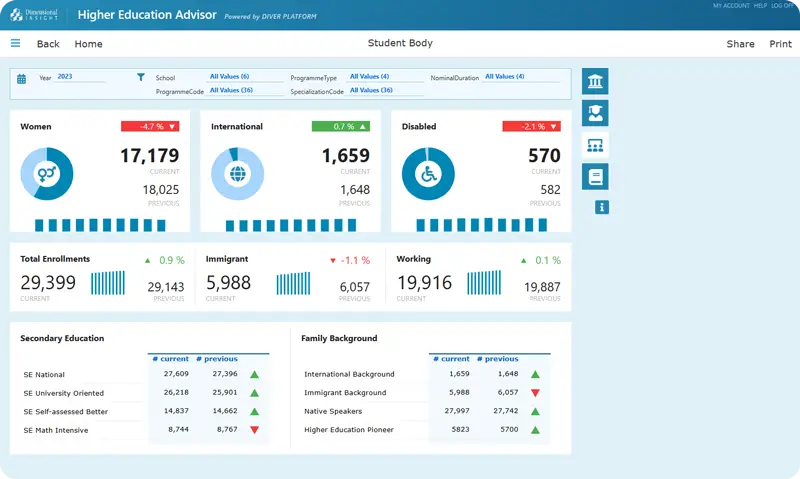Click the Print button
Image resolution: width=800 pixels, height=479 pixels.
coord(780,44)
